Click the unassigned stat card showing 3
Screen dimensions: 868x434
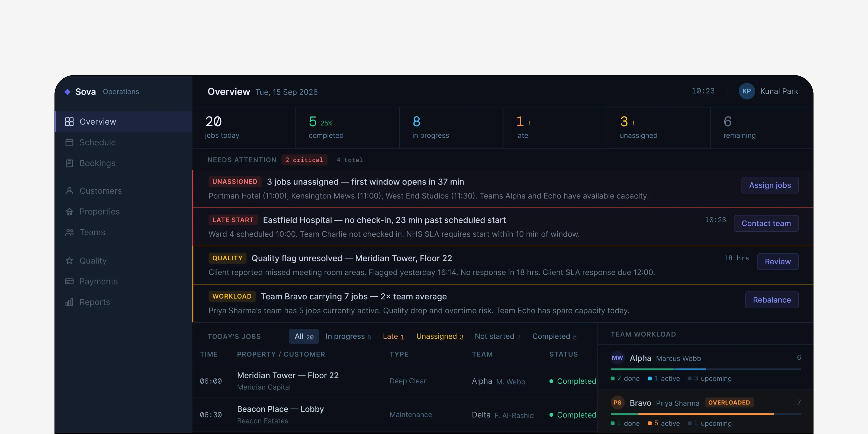coord(658,128)
